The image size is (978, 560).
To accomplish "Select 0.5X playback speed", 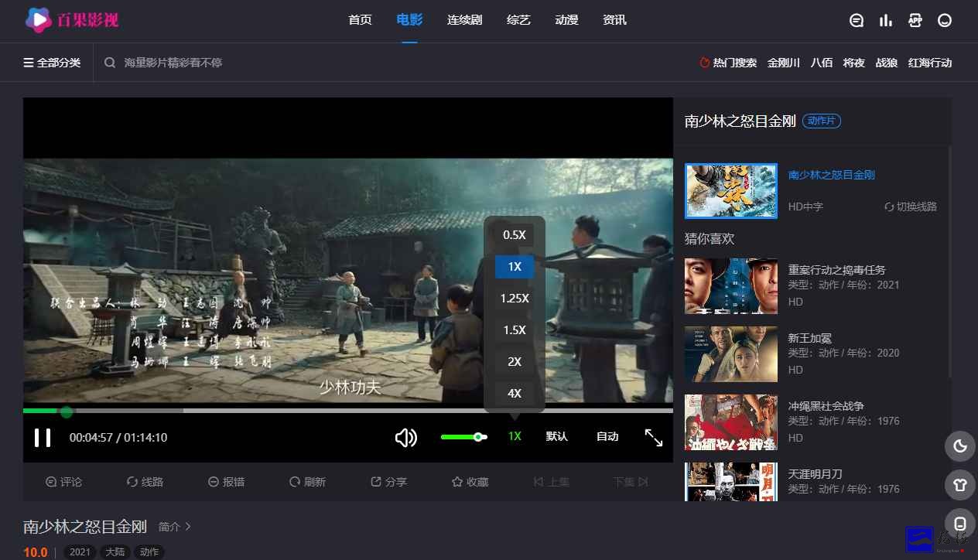I will click(515, 235).
